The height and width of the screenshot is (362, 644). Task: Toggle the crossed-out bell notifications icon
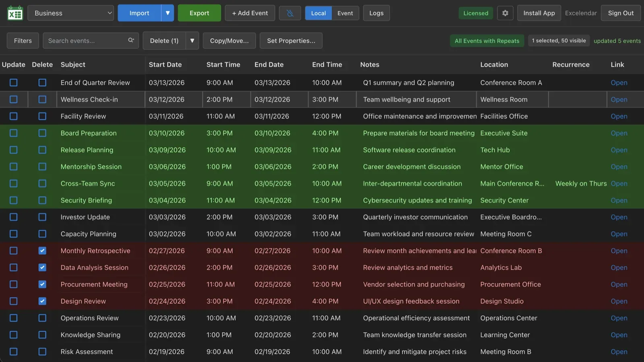pos(290,13)
